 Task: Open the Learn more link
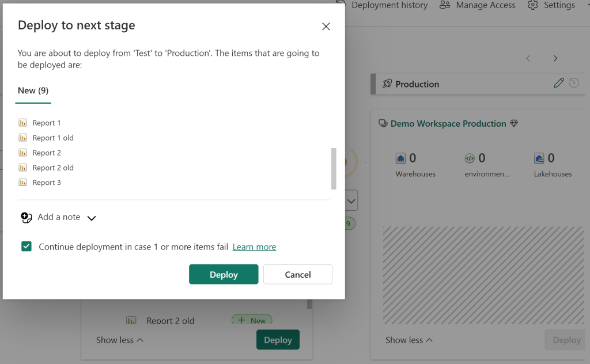(254, 247)
